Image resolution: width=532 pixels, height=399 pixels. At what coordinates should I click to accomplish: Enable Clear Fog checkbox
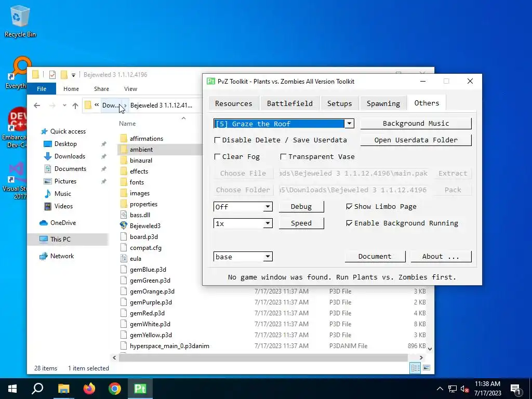[x=218, y=156]
